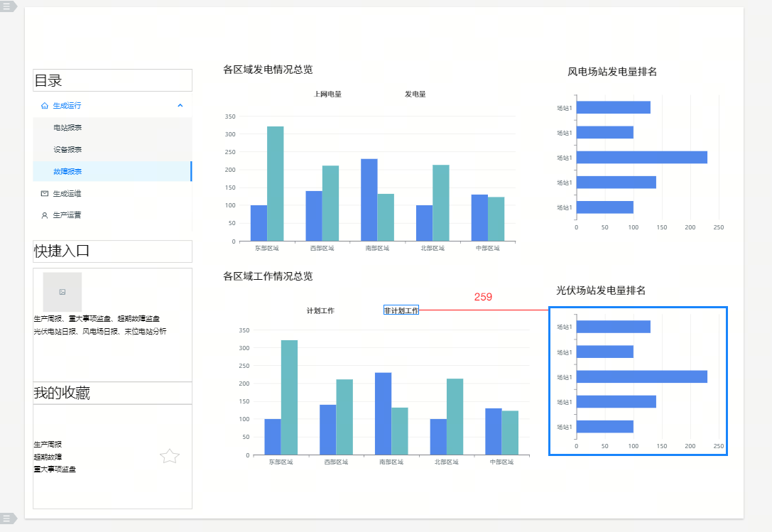Click the 风电场站发电量排名 chart title
Viewport: 772px width, 532px height.
[612, 72]
